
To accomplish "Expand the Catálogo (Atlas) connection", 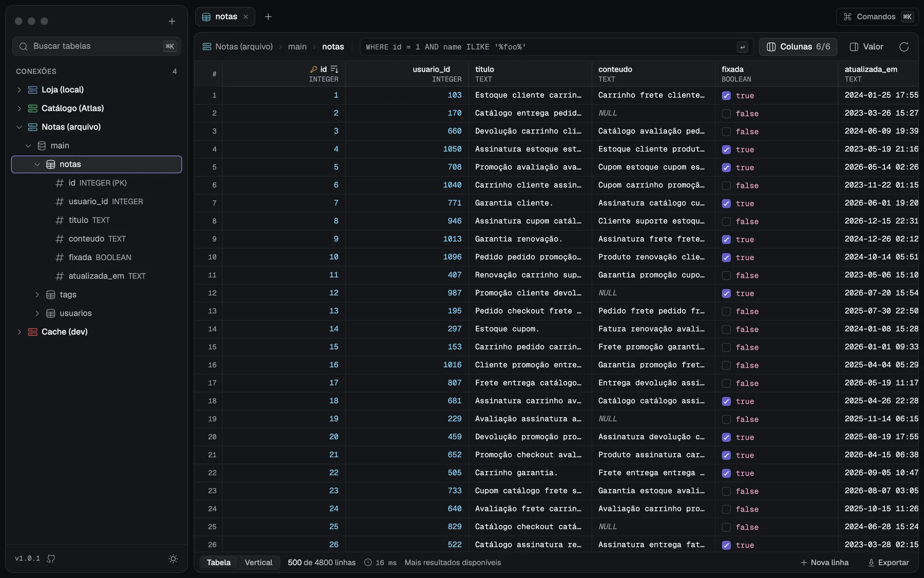I will (19, 108).
